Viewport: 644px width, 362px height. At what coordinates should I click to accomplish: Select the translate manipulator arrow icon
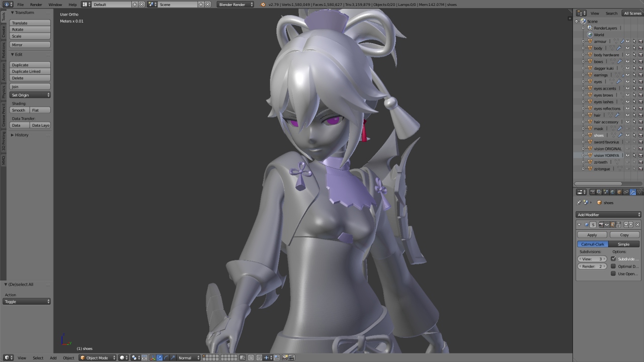160,357
